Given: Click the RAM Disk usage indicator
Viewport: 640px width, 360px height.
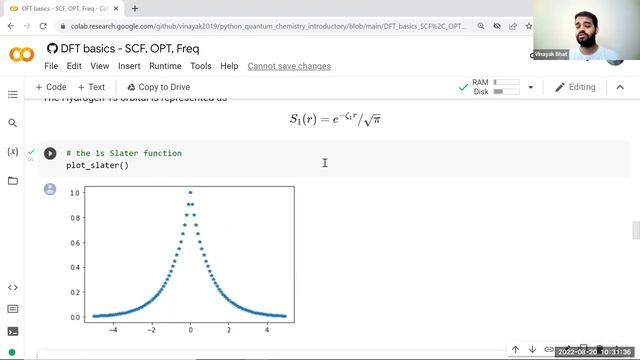Looking at the screenshot, I should (x=496, y=87).
